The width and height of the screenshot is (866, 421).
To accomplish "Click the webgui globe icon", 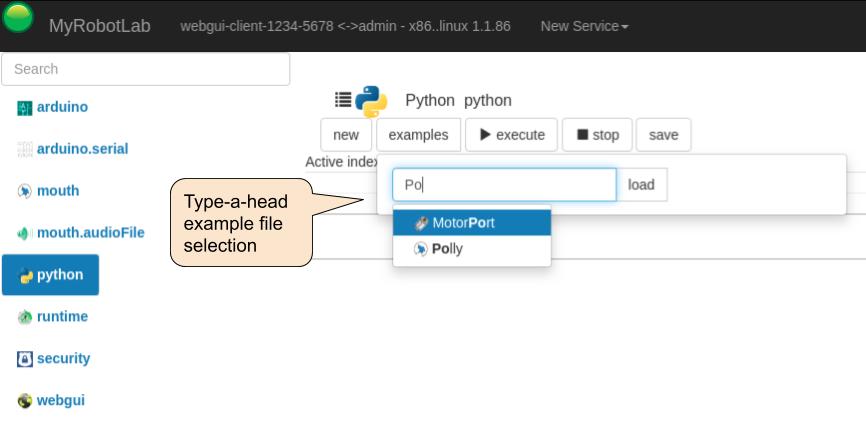I will click(x=25, y=401).
